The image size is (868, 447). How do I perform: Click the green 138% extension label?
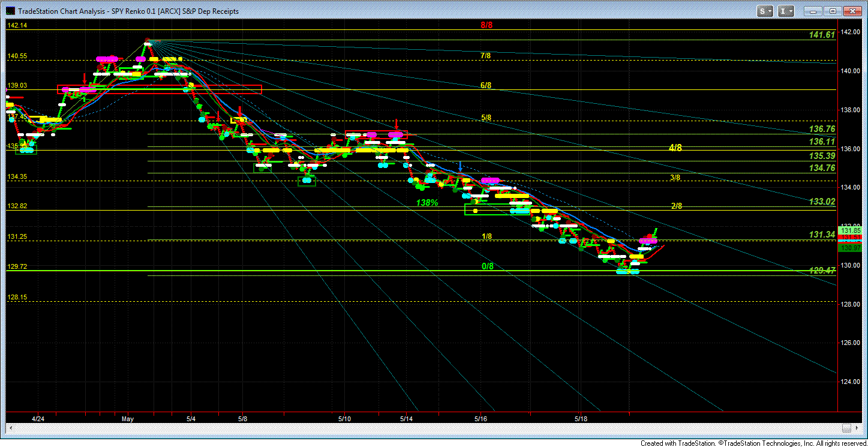click(x=427, y=203)
